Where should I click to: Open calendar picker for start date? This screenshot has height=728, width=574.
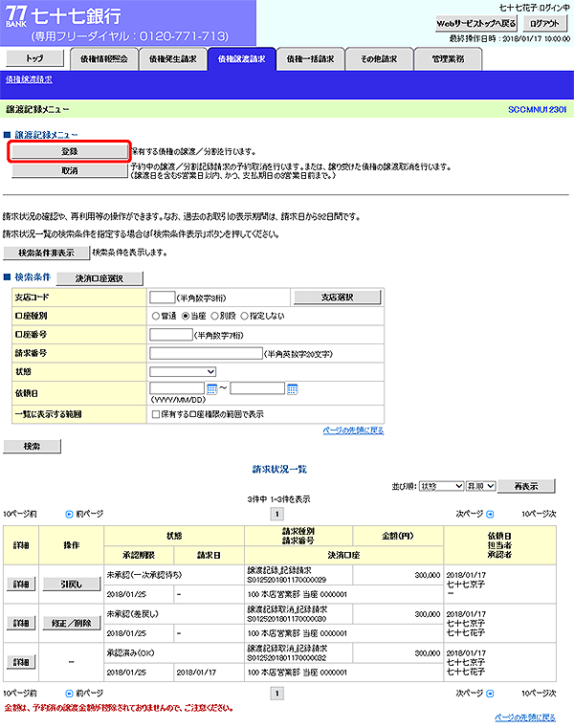(x=211, y=389)
